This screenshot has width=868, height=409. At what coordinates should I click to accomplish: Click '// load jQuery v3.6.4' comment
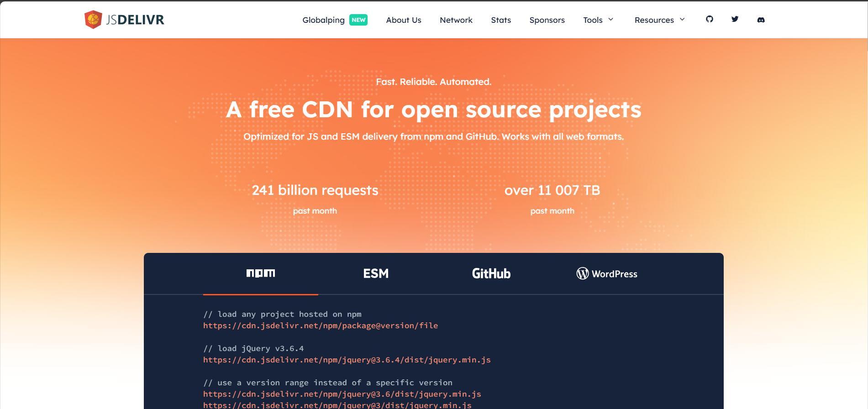coord(253,348)
